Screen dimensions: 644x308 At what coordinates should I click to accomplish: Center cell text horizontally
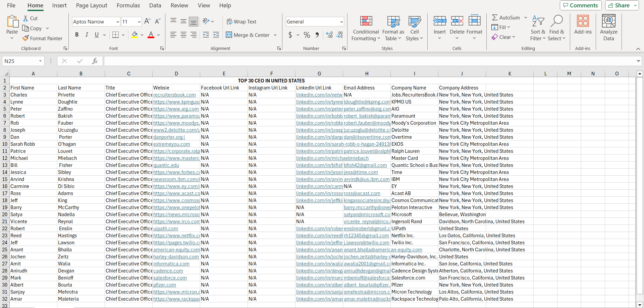pos(183,35)
